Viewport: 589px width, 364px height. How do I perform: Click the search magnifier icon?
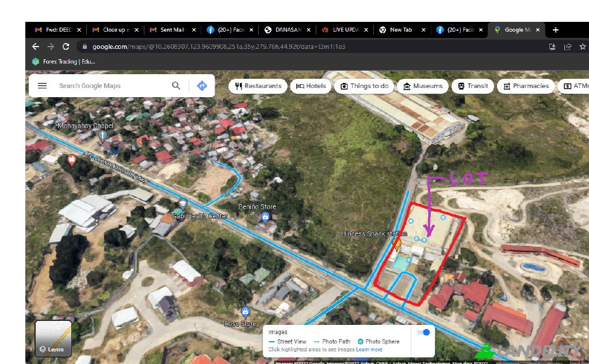[x=176, y=86]
